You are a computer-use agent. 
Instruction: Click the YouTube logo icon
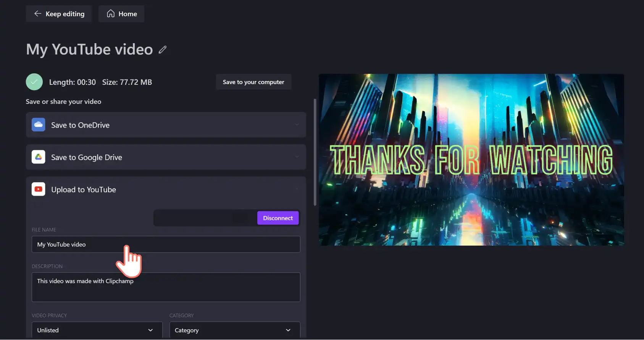click(38, 189)
